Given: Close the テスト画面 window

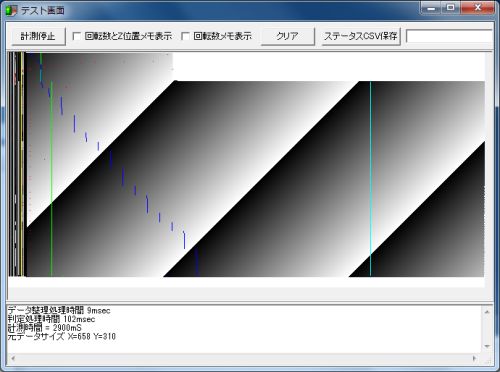Looking at the screenshot, I should (x=477, y=8).
